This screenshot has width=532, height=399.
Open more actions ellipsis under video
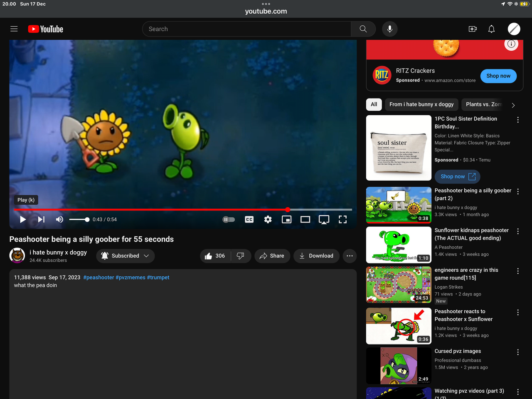tap(350, 256)
